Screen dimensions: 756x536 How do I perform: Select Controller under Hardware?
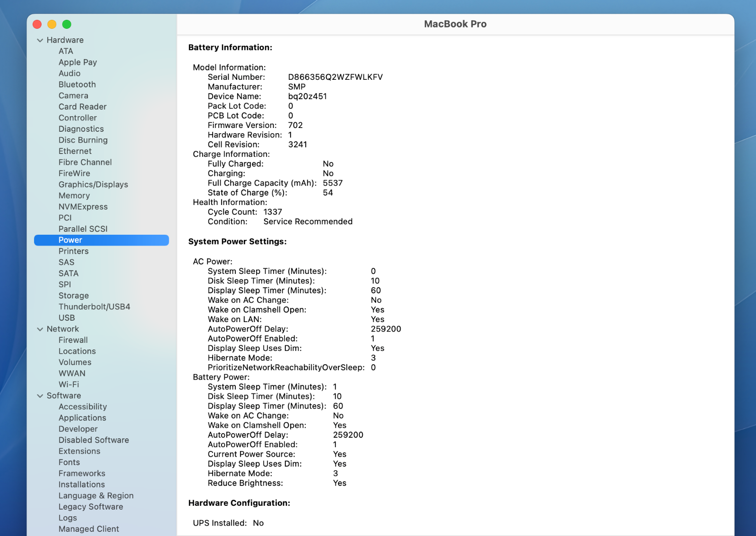point(77,118)
